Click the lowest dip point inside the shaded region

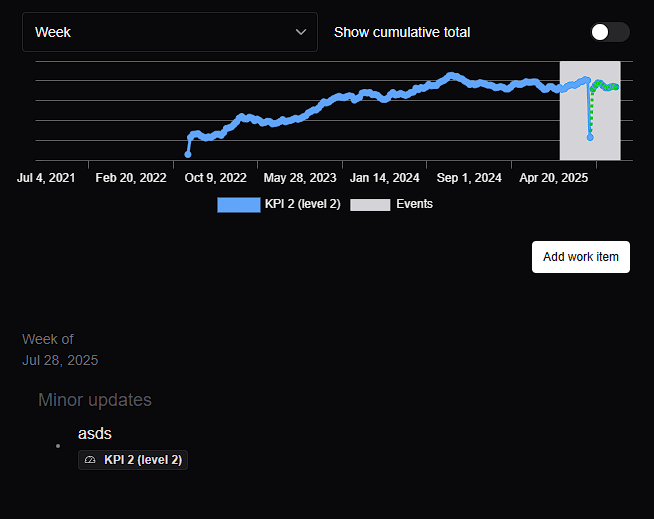click(x=590, y=137)
